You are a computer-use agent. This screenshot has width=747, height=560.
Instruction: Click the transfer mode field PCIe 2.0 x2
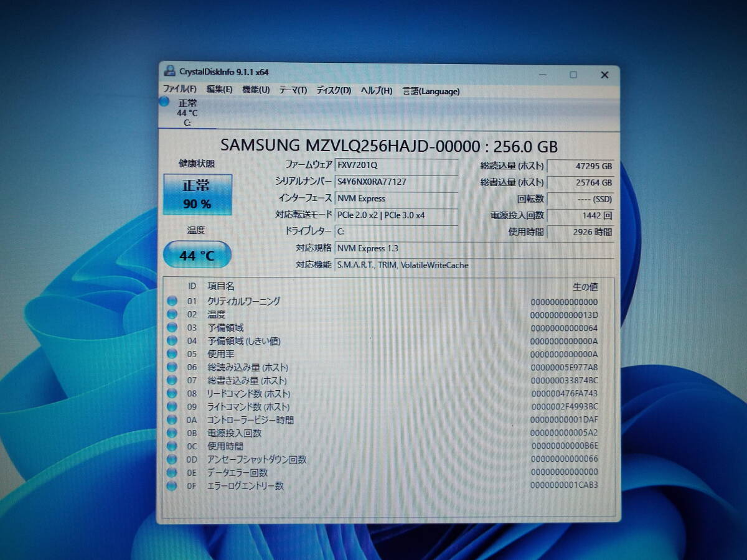pos(397,215)
